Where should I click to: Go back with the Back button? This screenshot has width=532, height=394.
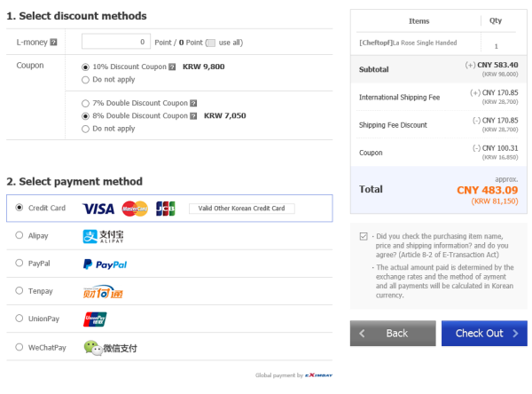coord(393,333)
